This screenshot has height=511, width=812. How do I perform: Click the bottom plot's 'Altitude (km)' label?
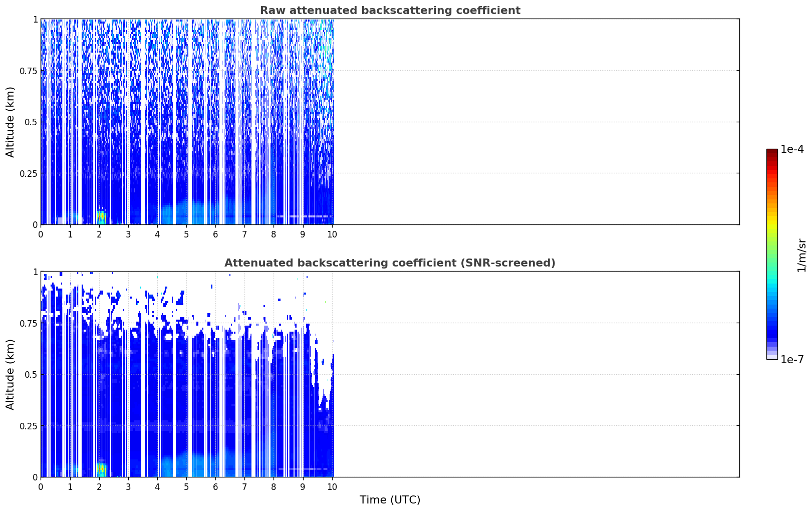pos(11,374)
